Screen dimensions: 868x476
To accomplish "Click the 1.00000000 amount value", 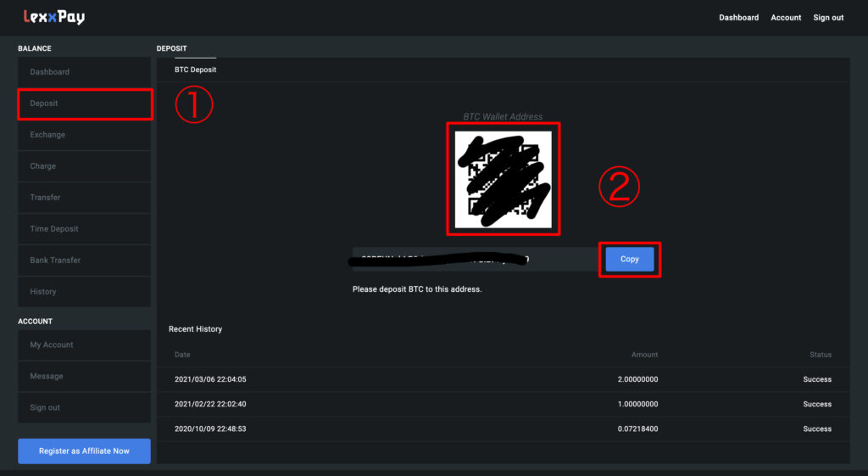I will pos(637,404).
